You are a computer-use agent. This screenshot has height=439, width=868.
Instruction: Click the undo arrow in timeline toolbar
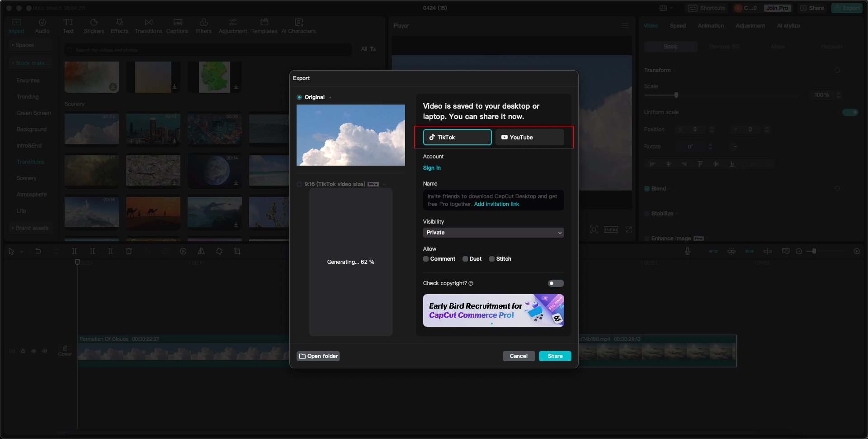coord(38,251)
